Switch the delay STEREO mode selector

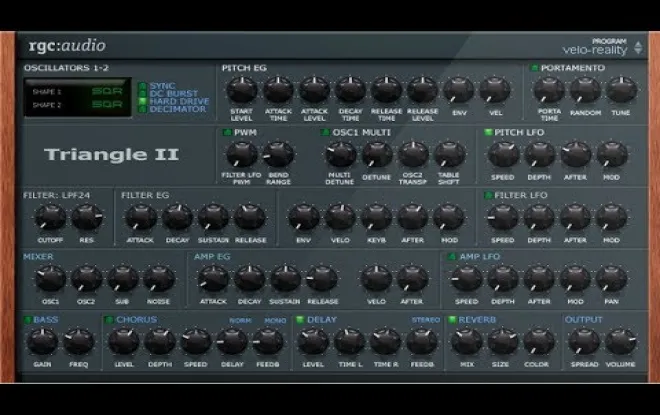(x=426, y=320)
